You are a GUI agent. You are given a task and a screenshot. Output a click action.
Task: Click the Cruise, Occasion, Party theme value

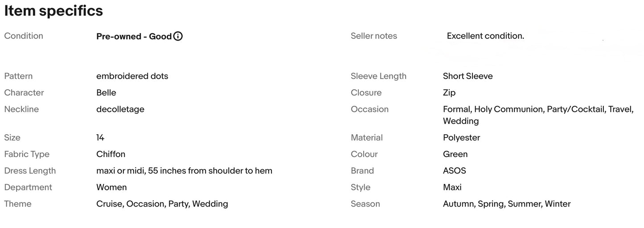pyautogui.click(x=162, y=204)
